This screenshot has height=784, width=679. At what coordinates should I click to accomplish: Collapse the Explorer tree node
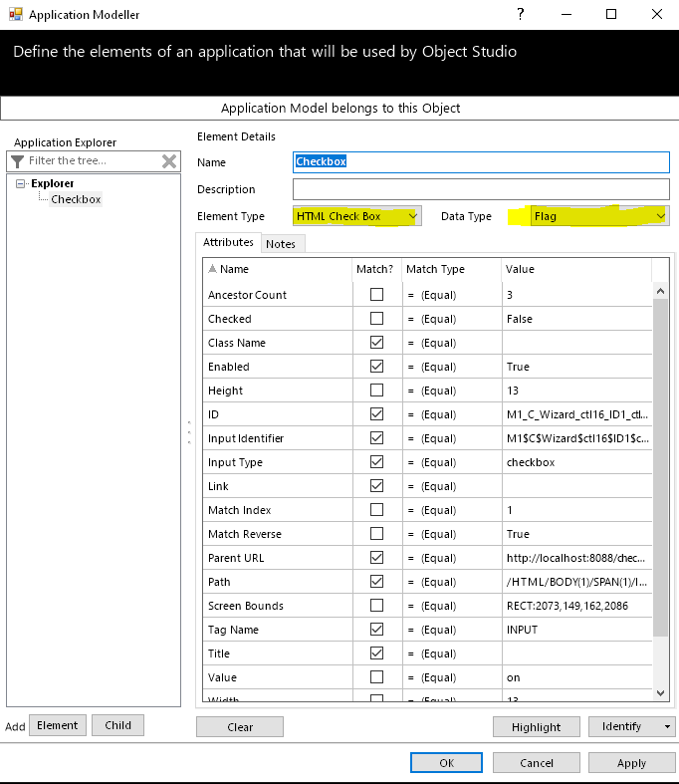(x=21, y=183)
